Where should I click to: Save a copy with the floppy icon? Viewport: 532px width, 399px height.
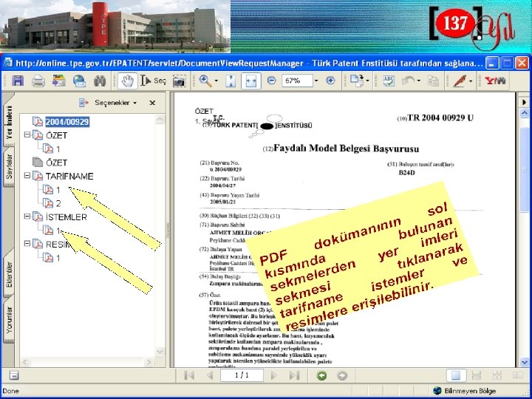click(x=18, y=81)
